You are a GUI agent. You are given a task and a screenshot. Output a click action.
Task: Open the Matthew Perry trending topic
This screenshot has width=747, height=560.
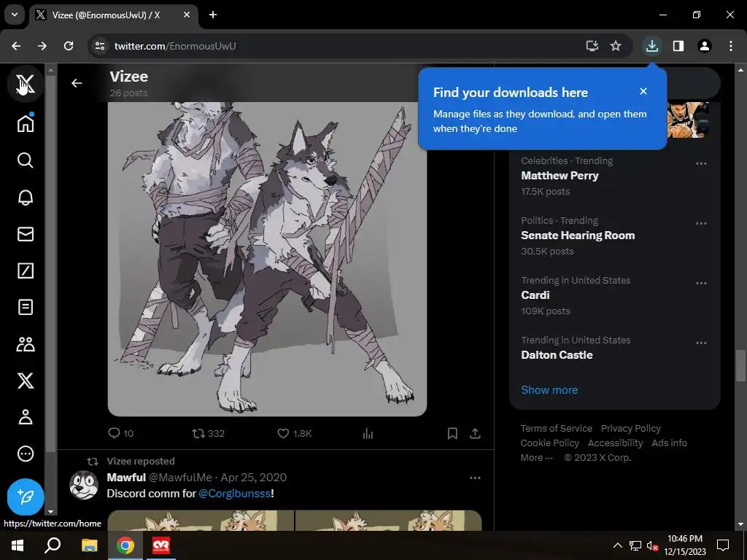[560, 176]
